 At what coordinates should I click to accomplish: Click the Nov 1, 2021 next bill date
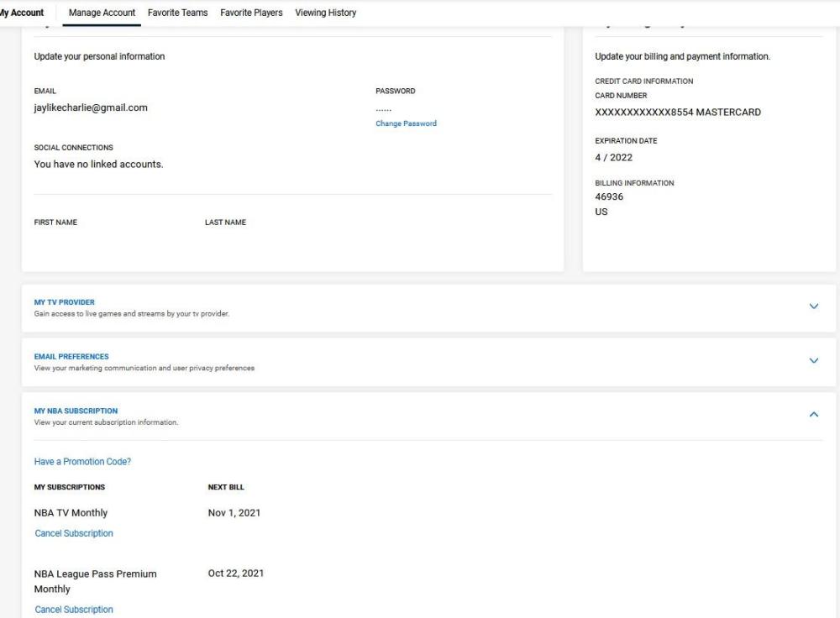[x=234, y=512]
